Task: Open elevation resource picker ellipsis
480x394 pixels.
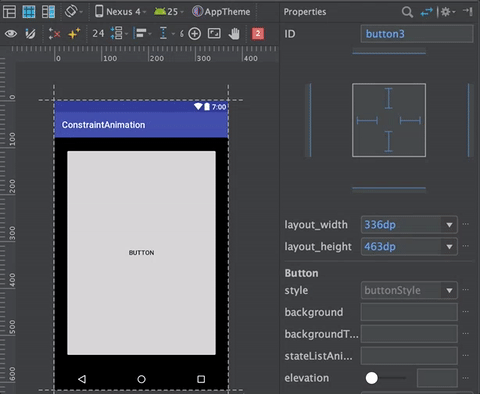Action: tap(466, 378)
